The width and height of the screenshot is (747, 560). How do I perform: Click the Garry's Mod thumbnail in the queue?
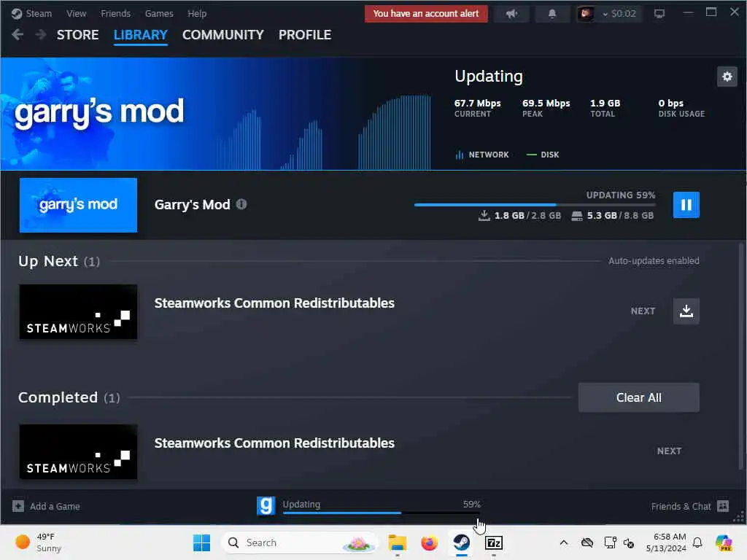click(78, 205)
